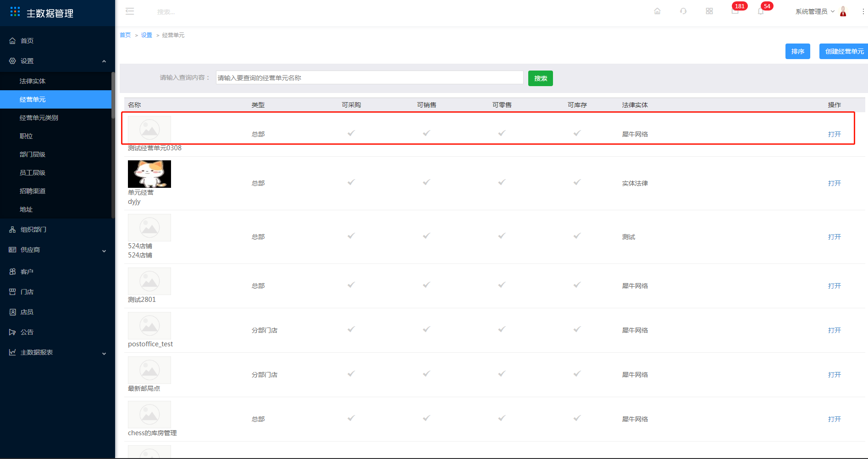Click the administrator avatar icon
This screenshot has height=459, width=868.
[x=843, y=11]
